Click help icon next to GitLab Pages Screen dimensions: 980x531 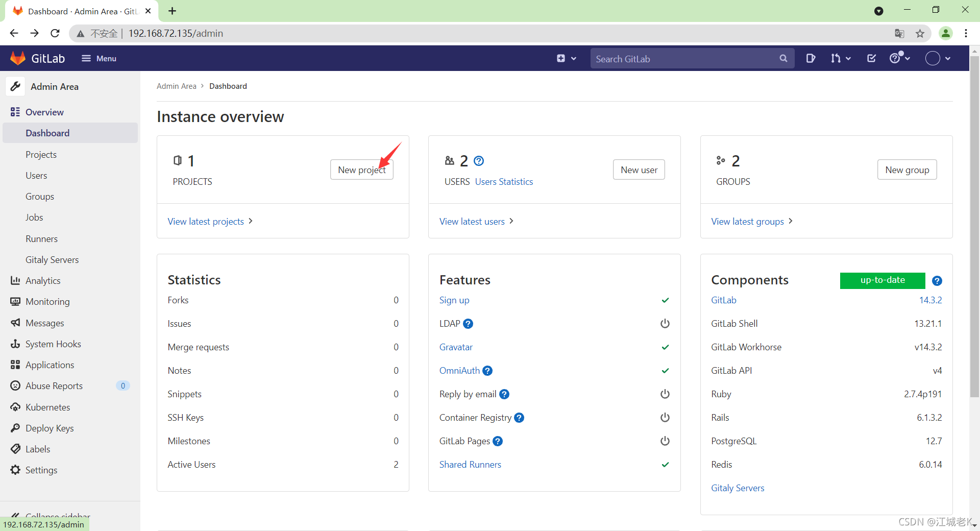click(x=498, y=441)
